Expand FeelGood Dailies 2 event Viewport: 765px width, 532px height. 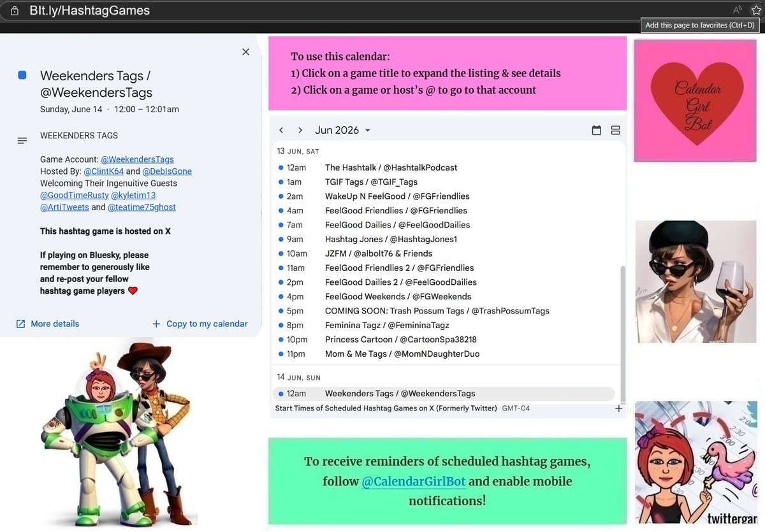point(445,282)
